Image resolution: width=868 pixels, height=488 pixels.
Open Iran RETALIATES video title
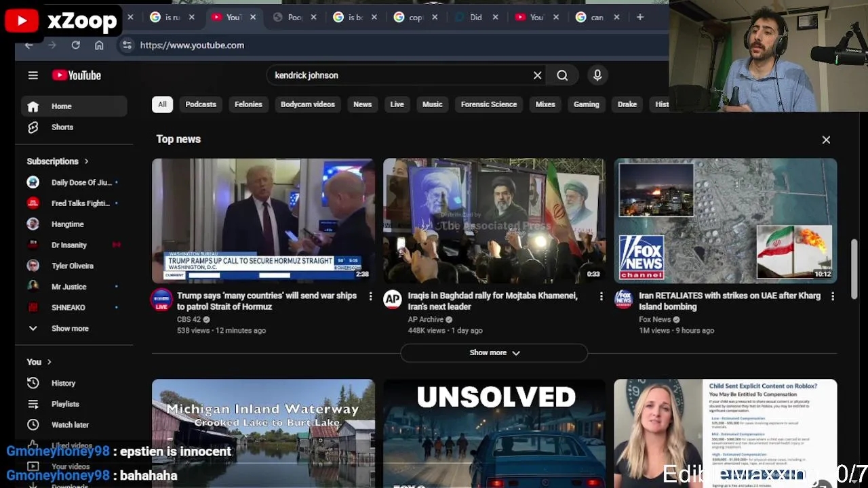point(730,301)
